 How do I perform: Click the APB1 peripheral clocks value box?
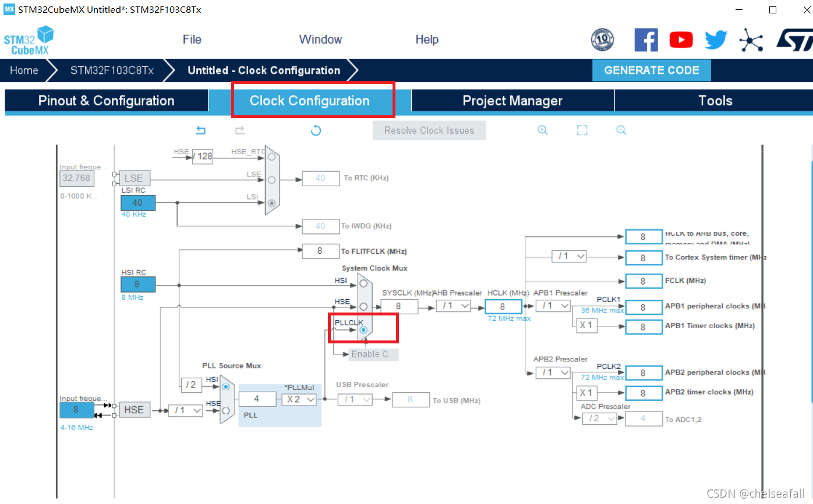click(x=644, y=307)
